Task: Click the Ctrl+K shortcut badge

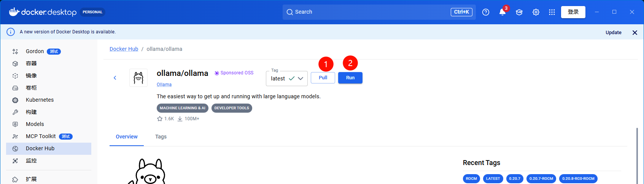Action: 461,12
